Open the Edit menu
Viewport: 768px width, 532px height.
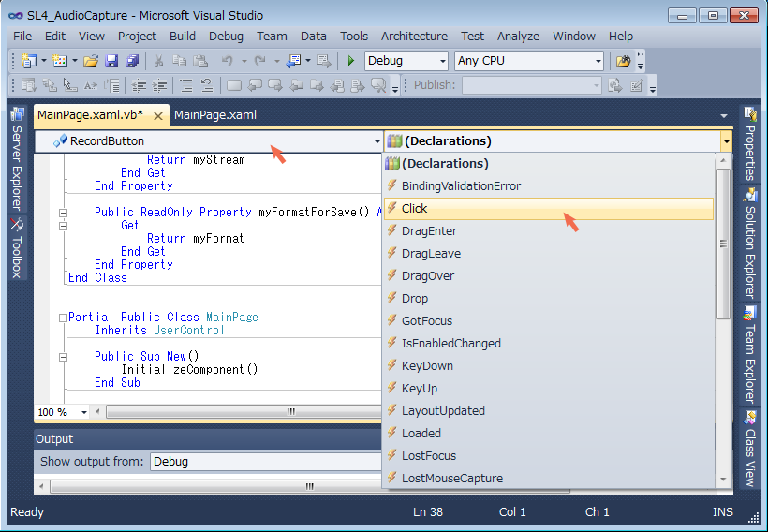tap(55, 37)
